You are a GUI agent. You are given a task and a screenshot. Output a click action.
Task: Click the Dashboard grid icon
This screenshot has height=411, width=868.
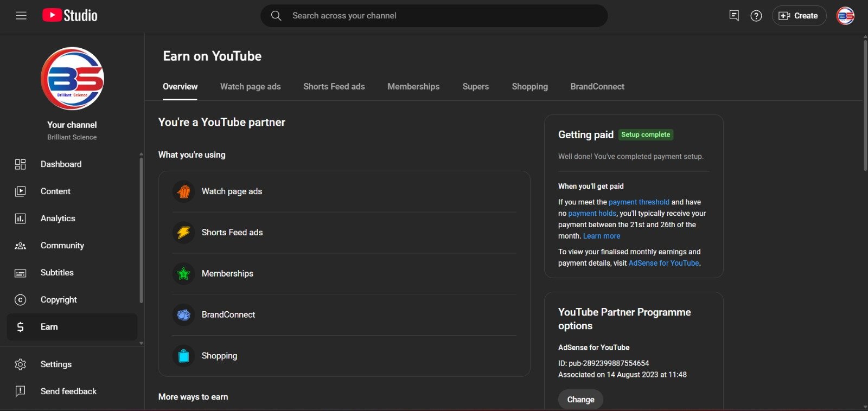tap(20, 164)
